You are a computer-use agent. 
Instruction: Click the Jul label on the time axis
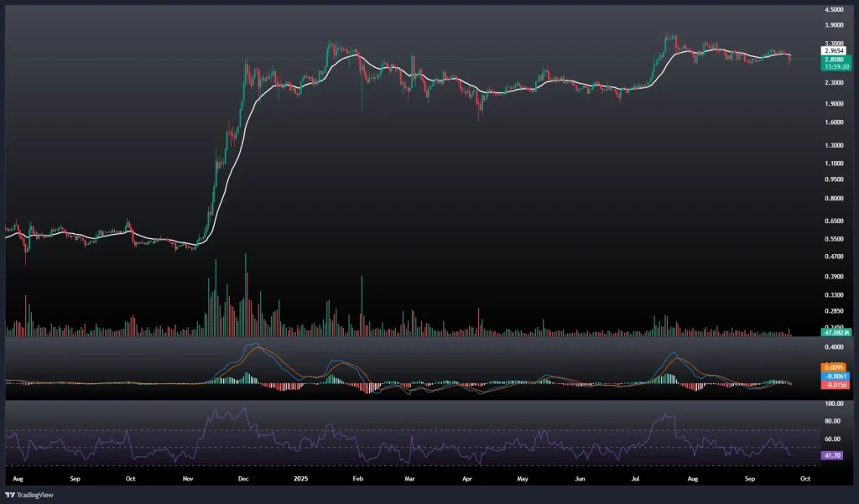click(635, 478)
